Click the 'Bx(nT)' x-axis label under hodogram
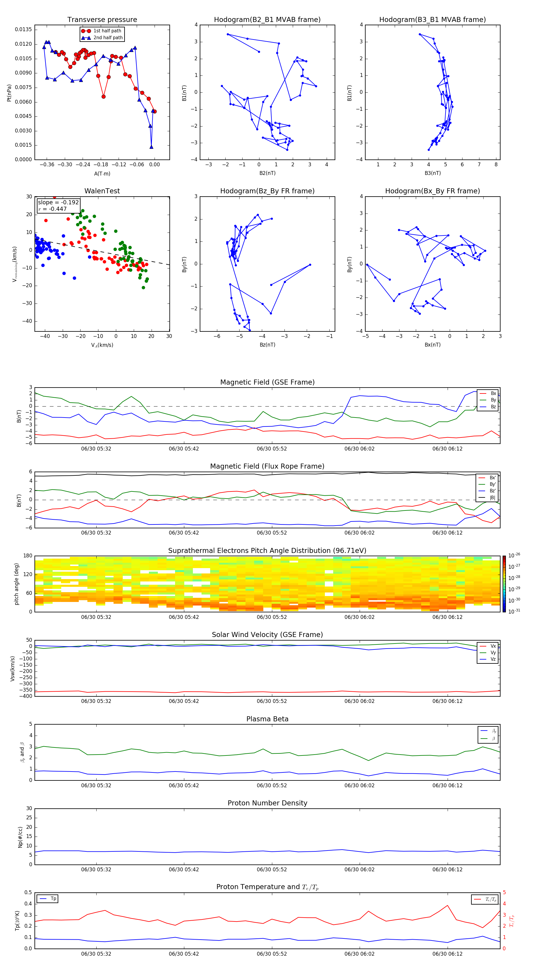535x980 pixels. [x=432, y=345]
